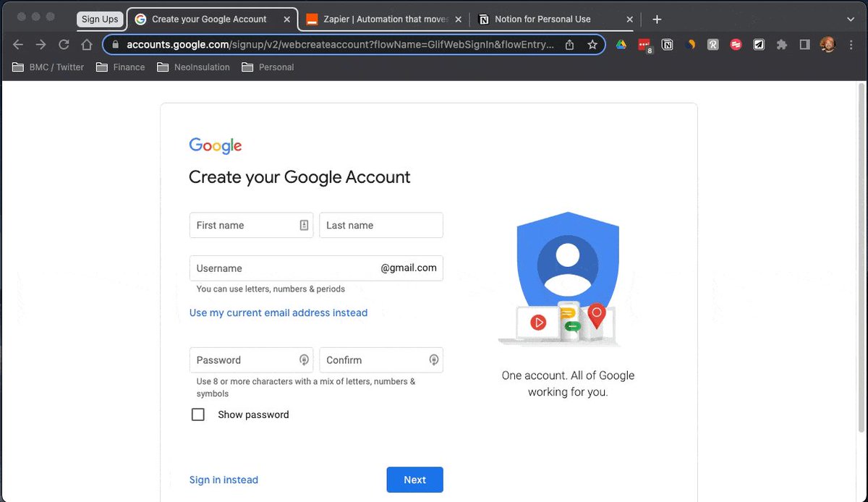This screenshot has height=502, width=868.
Task: Click 'One account. All of Google' caption
Action: pyautogui.click(x=568, y=375)
